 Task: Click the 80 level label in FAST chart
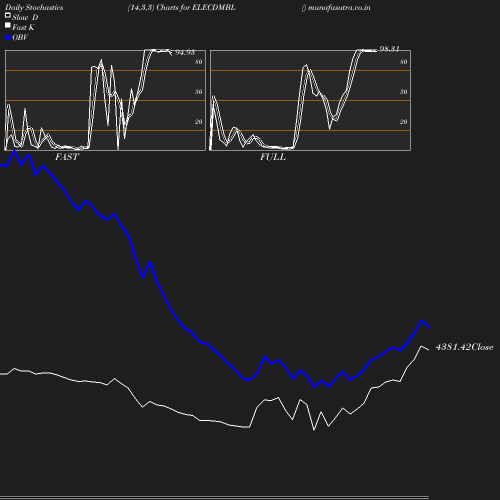(x=199, y=62)
